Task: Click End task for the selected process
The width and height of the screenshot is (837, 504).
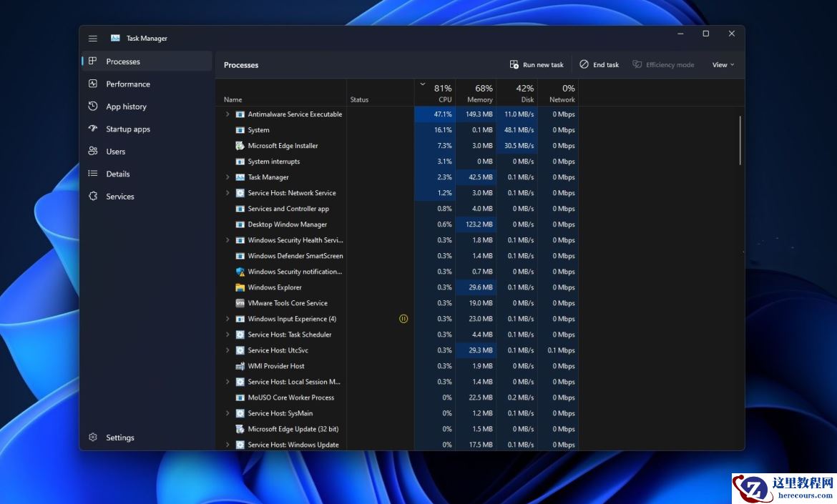Action: point(599,64)
